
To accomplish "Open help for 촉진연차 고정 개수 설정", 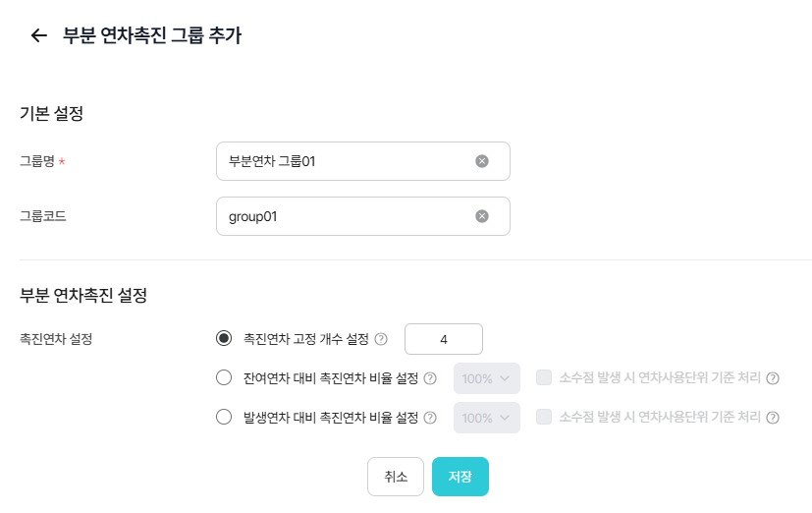I will click(x=382, y=339).
